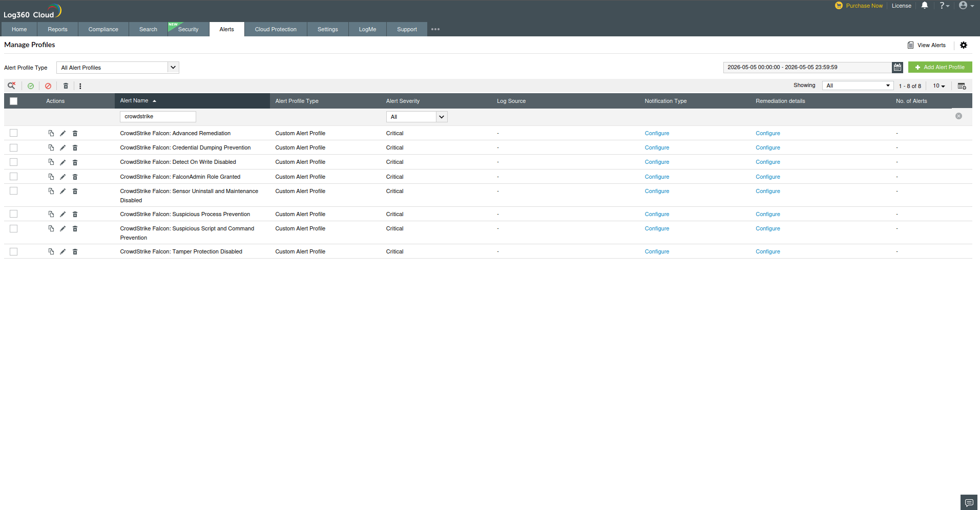
Task: Edit Credential Dumping Prevention profile
Action: pyautogui.click(x=62, y=147)
